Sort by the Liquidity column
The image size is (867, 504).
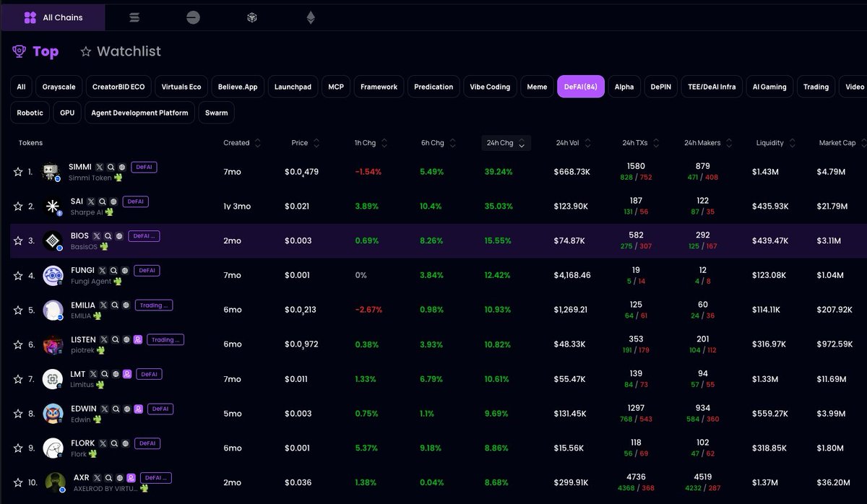click(x=792, y=143)
